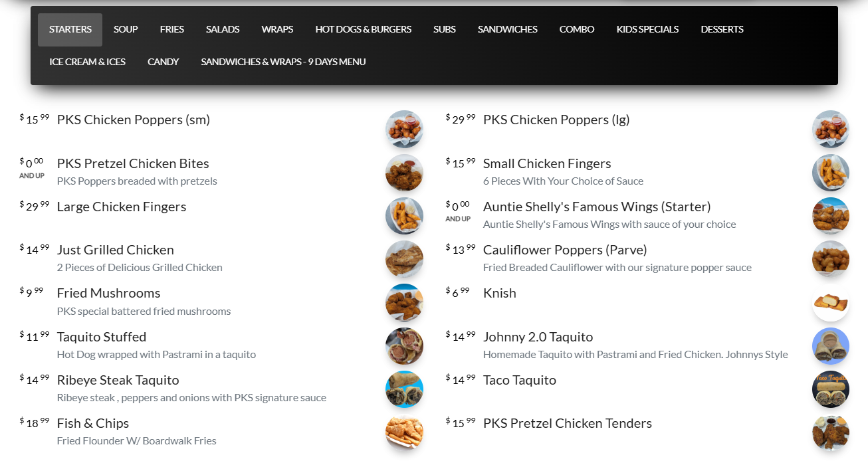This screenshot has height=463, width=868.
Task: Open the Fish & Chips thumbnail
Action: pos(404,432)
